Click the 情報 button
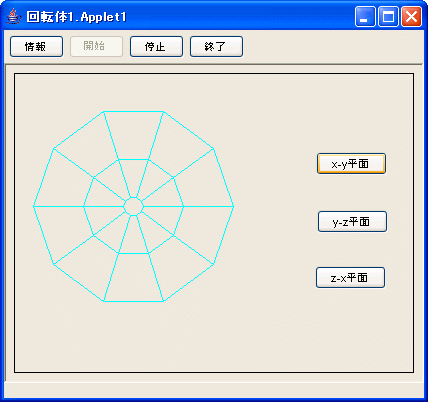 (x=36, y=47)
